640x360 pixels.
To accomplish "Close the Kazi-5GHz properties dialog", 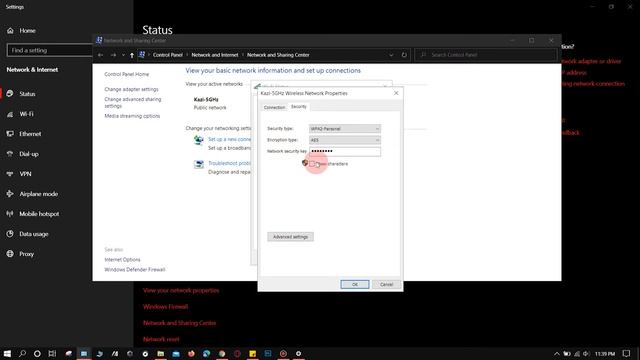I will click(396, 93).
